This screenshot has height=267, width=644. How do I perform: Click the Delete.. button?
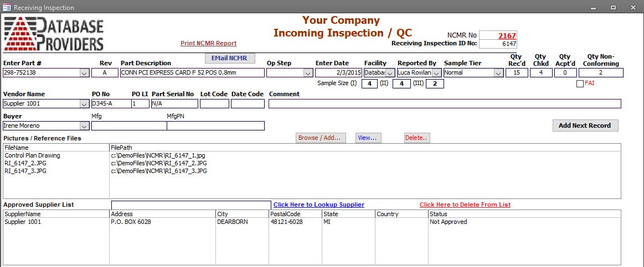coord(417,138)
